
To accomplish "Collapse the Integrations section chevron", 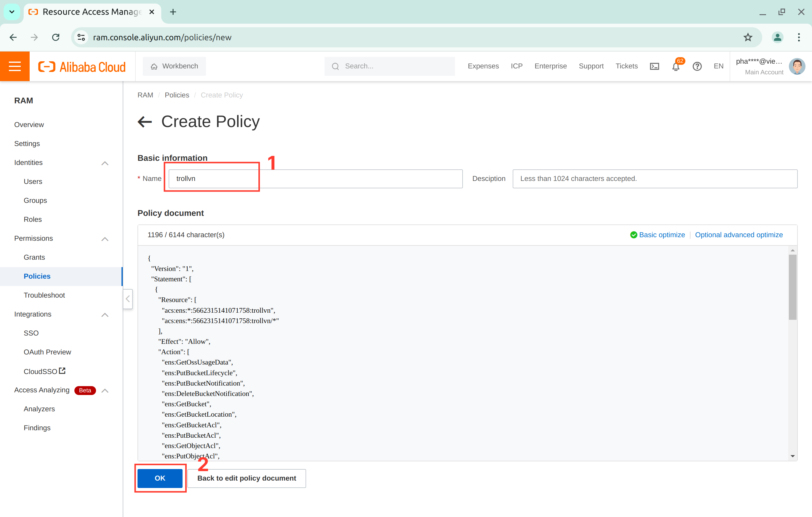I will [x=105, y=315].
